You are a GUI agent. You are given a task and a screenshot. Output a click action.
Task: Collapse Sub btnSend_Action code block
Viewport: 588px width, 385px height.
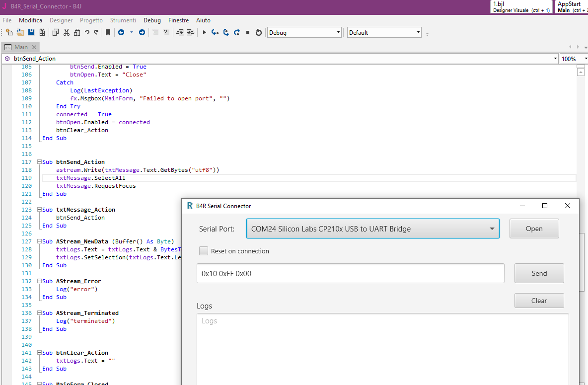click(39, 162)
